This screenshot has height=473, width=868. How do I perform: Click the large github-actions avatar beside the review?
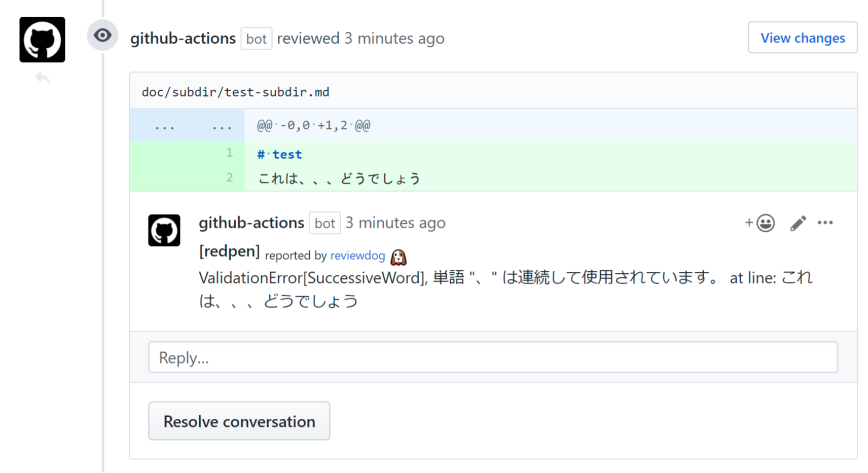pos(42,40)
